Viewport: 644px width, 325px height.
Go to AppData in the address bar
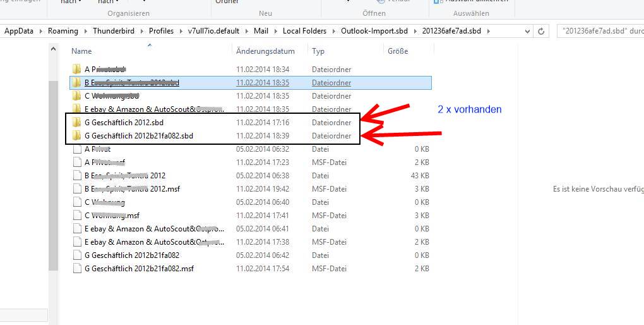[19, 31]
